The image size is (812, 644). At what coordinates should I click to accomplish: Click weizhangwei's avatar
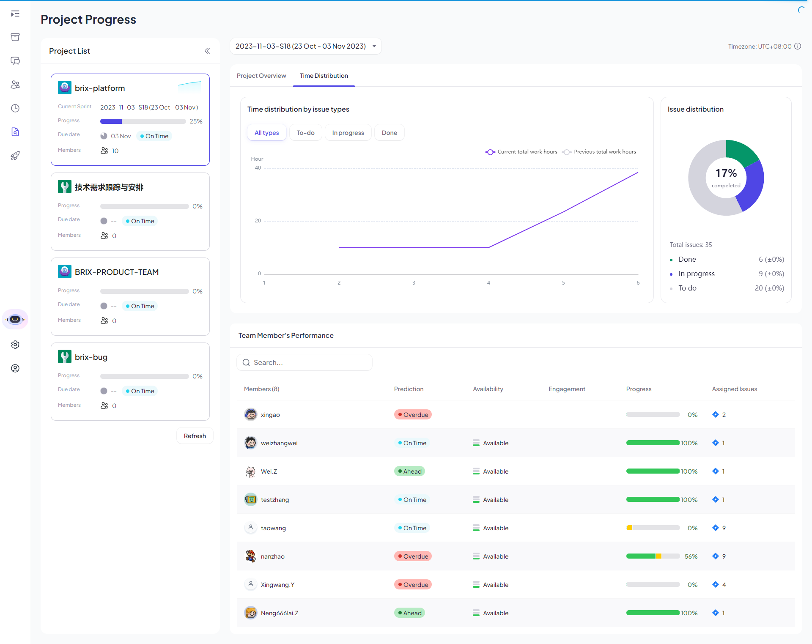click(x=251, y=443)
